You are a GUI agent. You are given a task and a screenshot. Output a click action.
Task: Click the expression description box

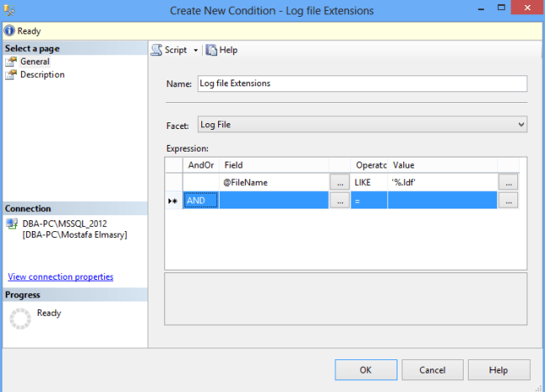[345, 299]
